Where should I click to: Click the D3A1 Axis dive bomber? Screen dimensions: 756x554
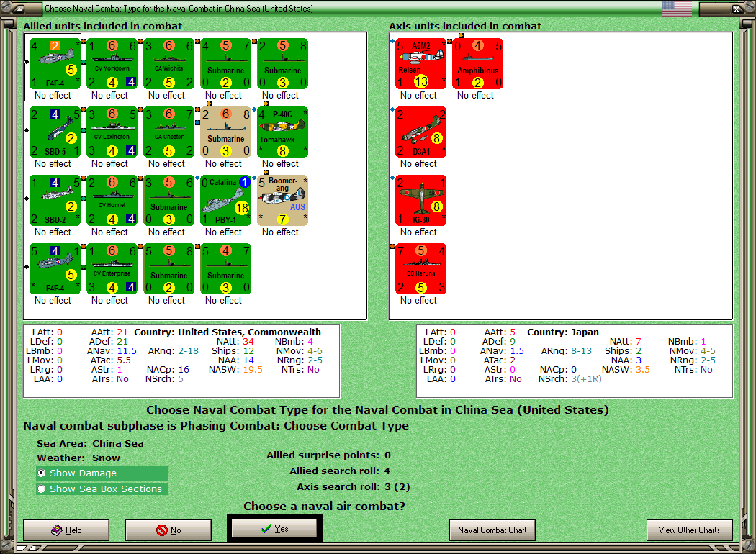pyautogui.click(x=420, y=132)
